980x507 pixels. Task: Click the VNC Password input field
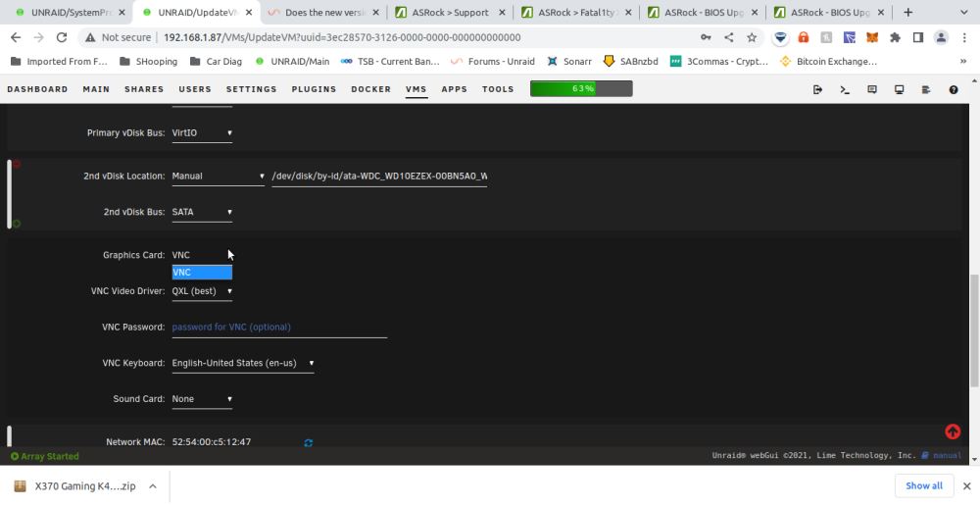tap(279, 328)
